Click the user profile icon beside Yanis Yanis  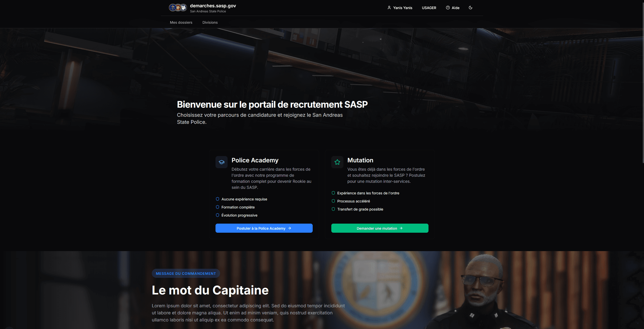(389, 8)
